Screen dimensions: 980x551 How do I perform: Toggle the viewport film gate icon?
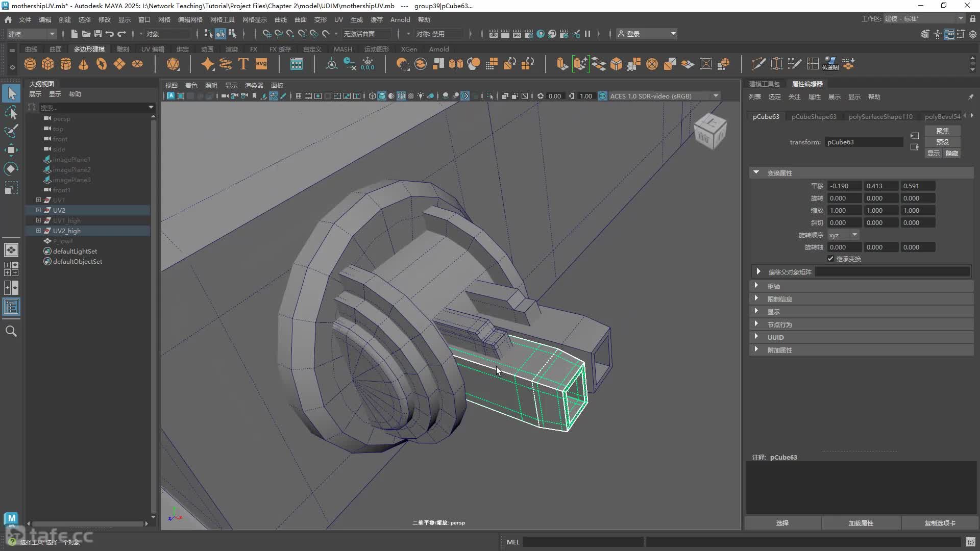[308, 96]
